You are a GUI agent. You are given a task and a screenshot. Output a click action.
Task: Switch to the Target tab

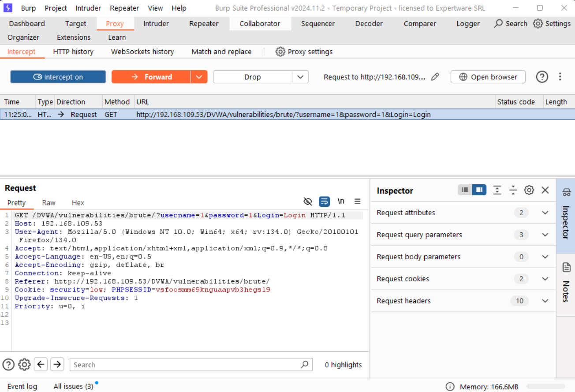[76, 23]
